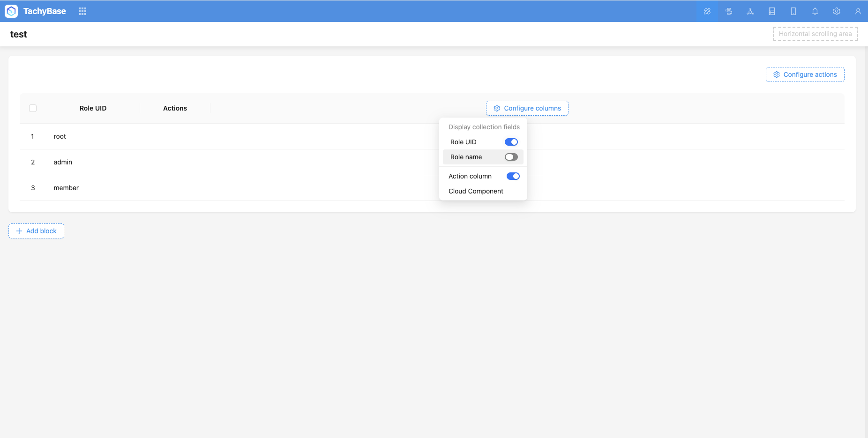This screenshot has height=438, width=868.
Task: Select row number 2
Action: [33, 162]
